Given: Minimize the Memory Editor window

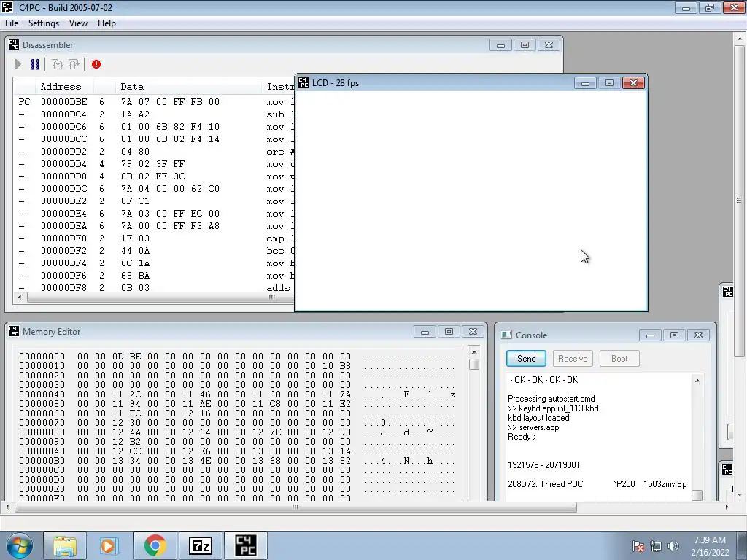Looking at the screenshot, I should (425, 332).
